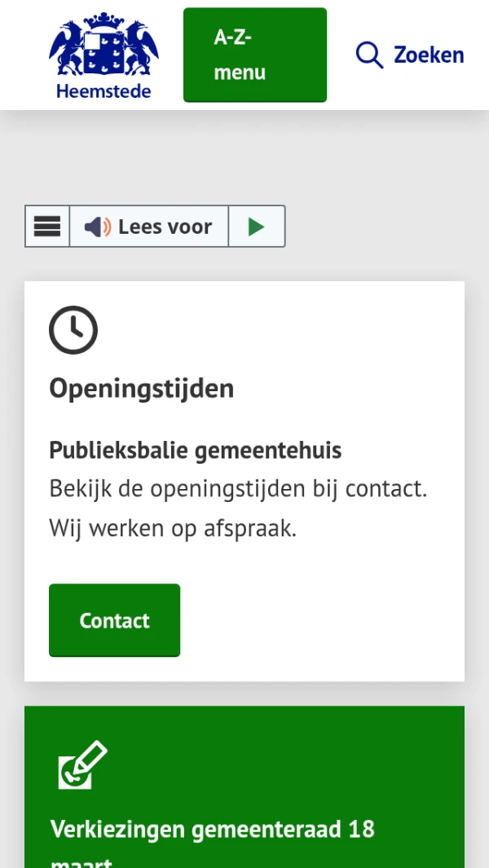Click the ballot pencil icon on the green card

(82, 764)
